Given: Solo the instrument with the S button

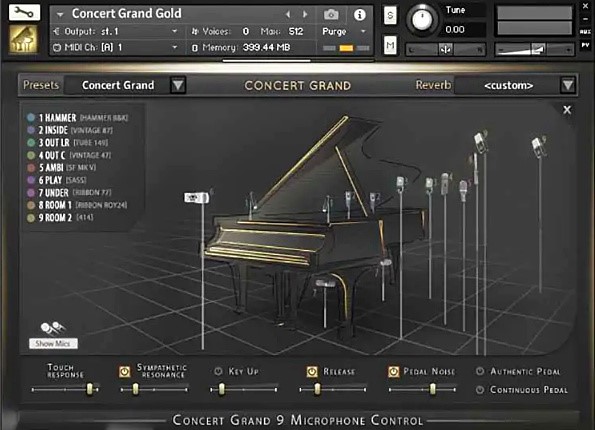Looking at the screenshot, I should coord(390,16).
